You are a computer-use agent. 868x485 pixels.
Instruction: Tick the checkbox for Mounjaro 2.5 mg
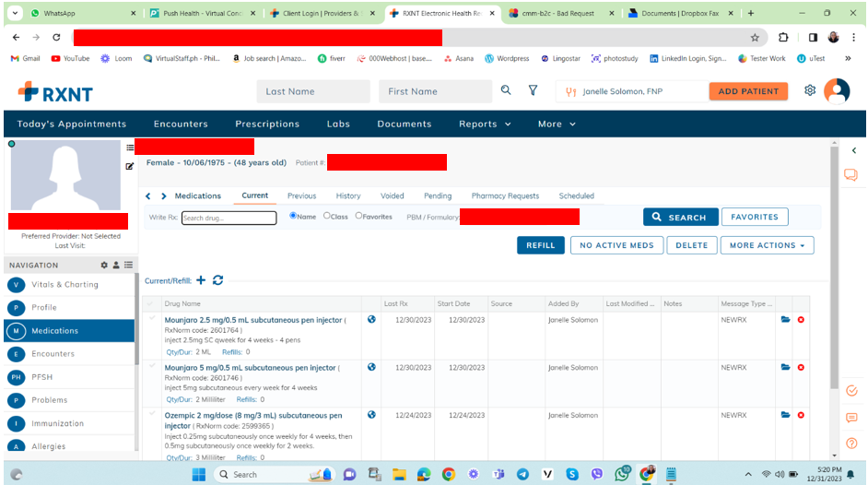(x=152, y=318)
